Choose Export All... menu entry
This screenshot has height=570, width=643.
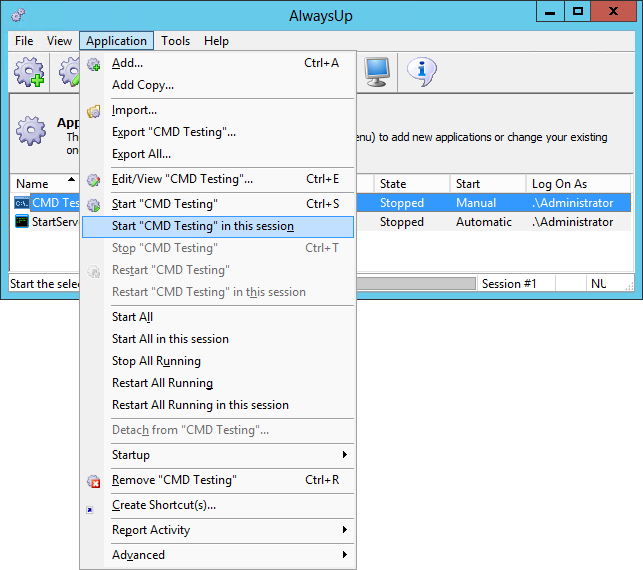pyautogui.click(x=218, y=154)
